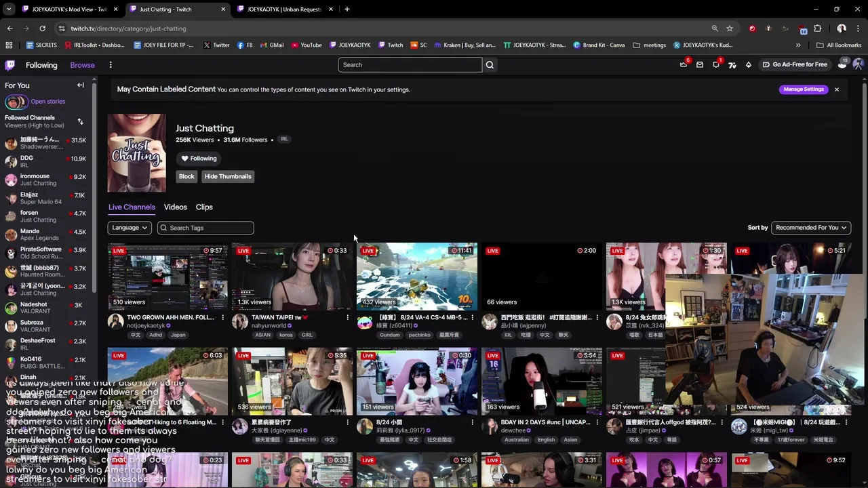Open the Chrome apps grid shortcut
The height and width of the screenshot is (488, 868).
coord(9,45)
